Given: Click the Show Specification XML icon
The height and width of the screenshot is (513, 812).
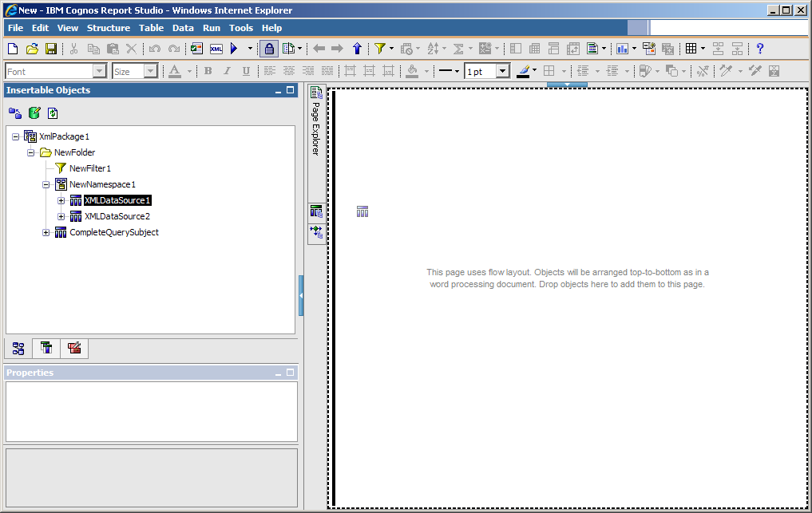Looking at the screenshot, I should [x=216, y=49].
